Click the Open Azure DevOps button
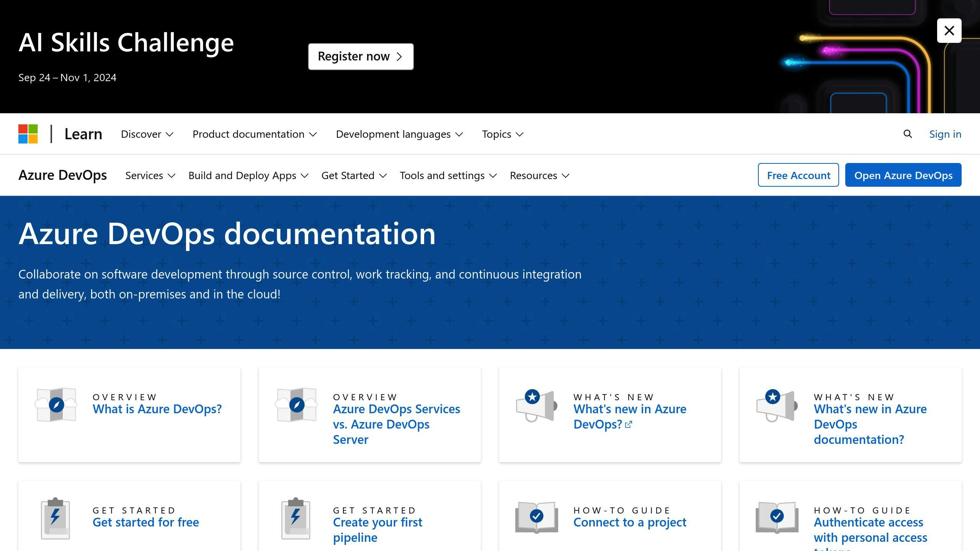This screenshot has width=980, height=551. [x=903, y=175]
